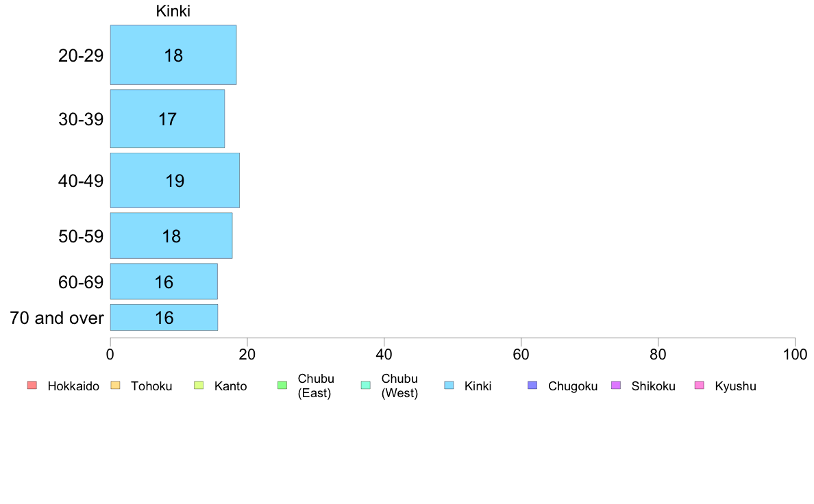Screen dimensions: 814x504
Task: Toggle the Hokkaido legend label
Action: 73,386
